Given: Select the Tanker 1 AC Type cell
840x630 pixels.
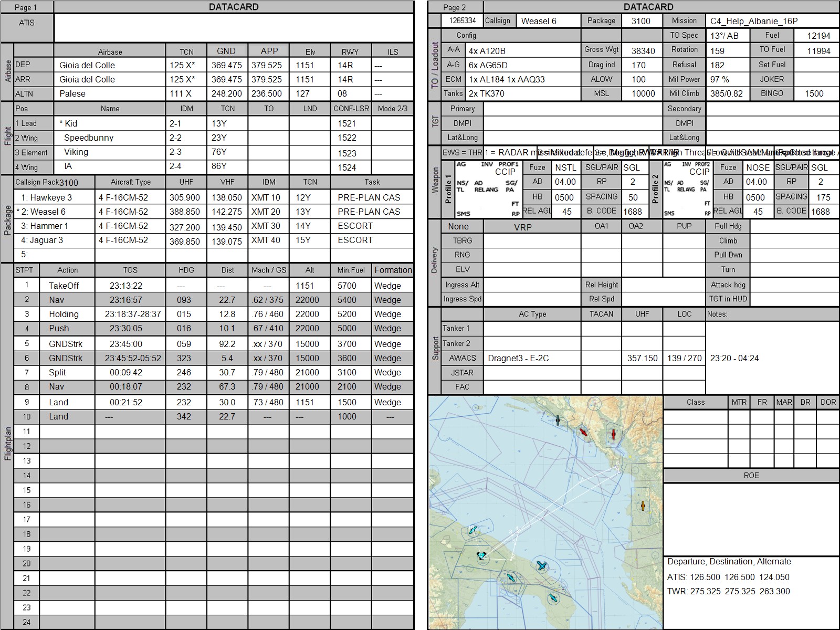Looking at the screenshot, I should point(532,329).
